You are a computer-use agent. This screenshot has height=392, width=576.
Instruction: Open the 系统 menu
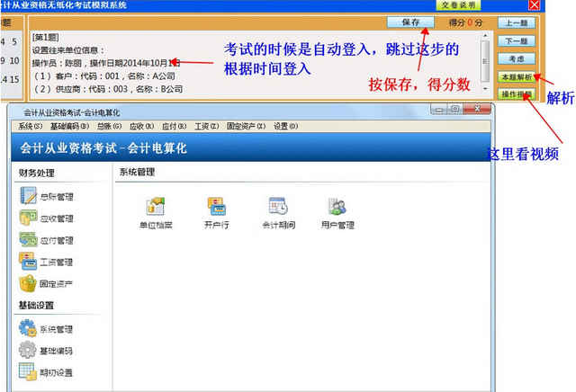click(31, 126)
